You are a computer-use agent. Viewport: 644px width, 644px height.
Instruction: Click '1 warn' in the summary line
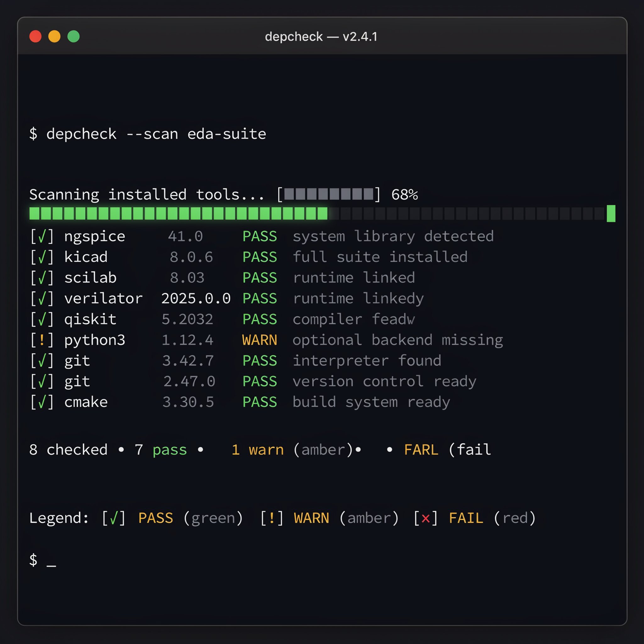click(x=258, y=450)
